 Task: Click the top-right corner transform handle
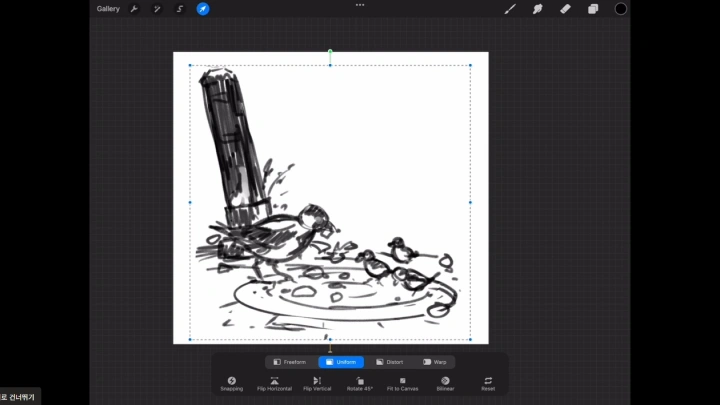470,65
